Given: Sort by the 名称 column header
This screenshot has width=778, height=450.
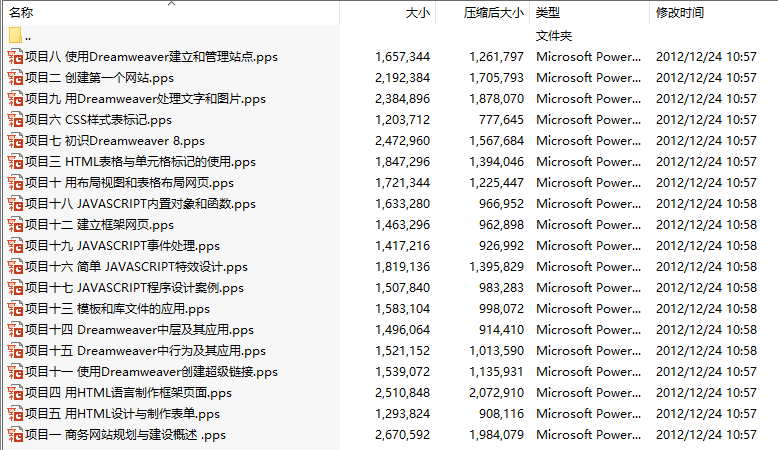Looking at the screenshot, I should click(21, 13).
